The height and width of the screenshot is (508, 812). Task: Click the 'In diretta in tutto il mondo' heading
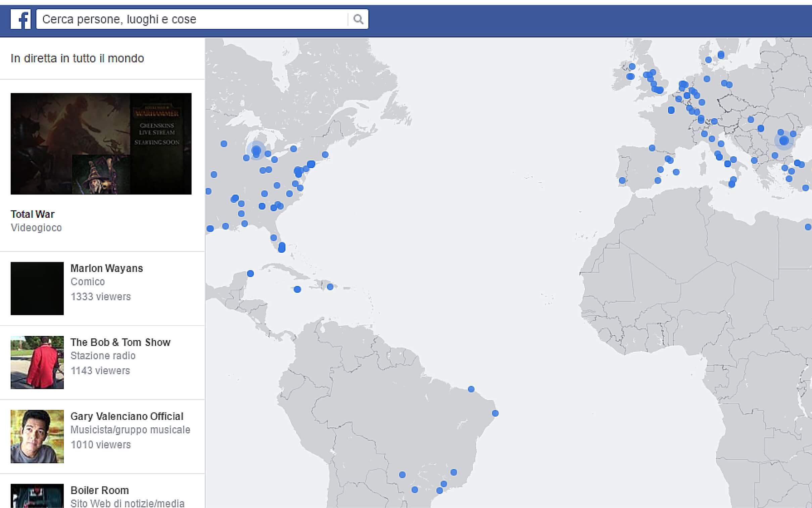78,58
